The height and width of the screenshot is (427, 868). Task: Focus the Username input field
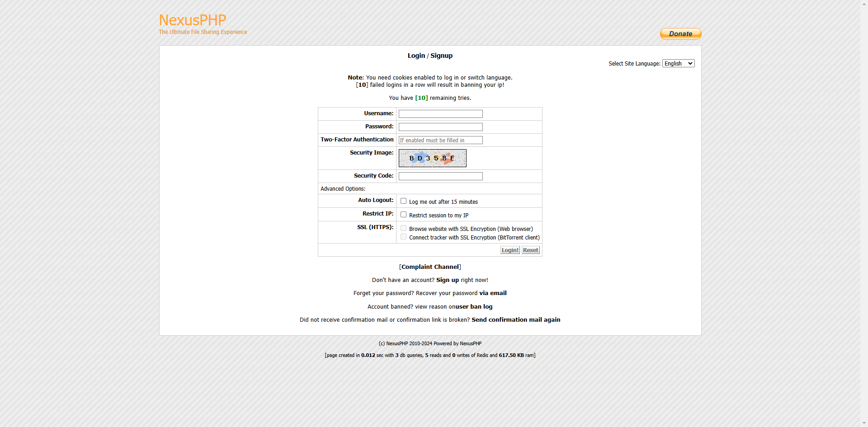(440, 114)
